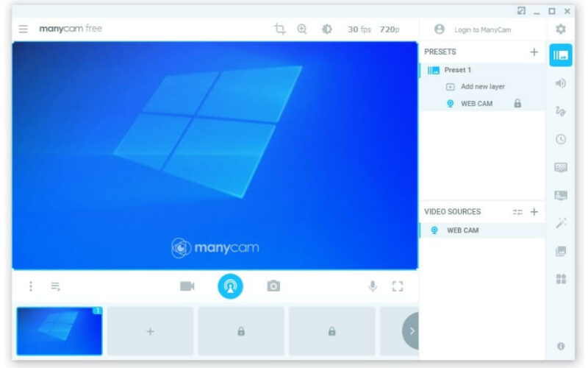The image size is (588, 368).
Task: Open the three-dot options menu
Action: 31,286
